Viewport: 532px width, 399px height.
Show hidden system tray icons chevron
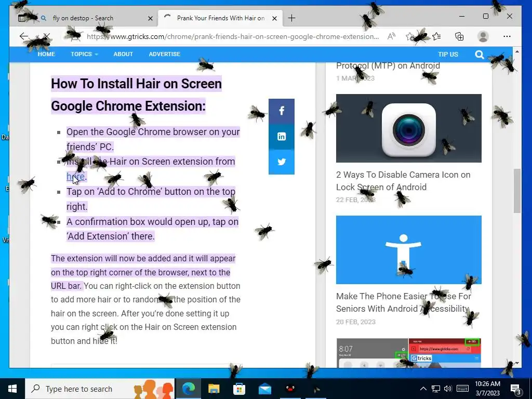(x=423, y=389)
